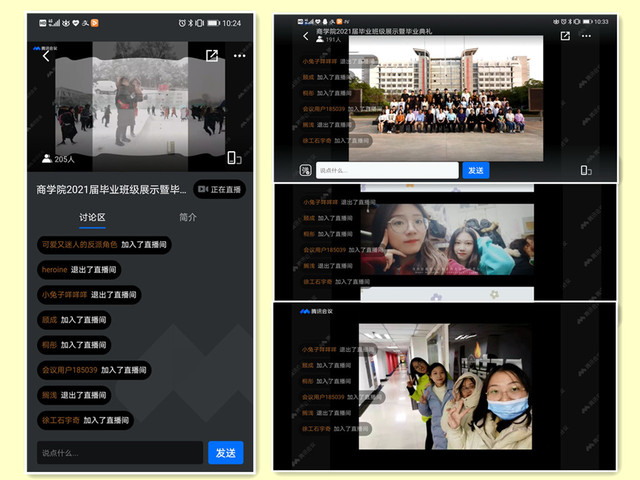
Task: Switch to the 简介 tab
Action: point(188,217)
